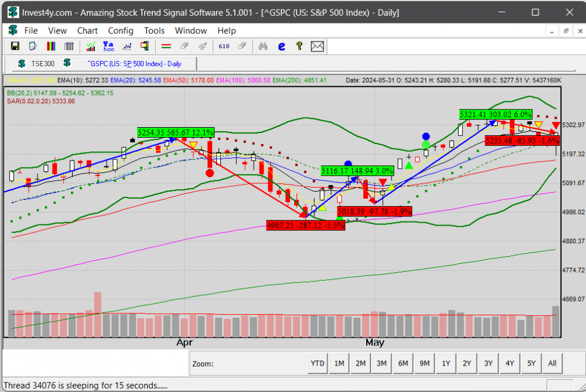Click the paintbrush toolbar icon

point(202,46)
